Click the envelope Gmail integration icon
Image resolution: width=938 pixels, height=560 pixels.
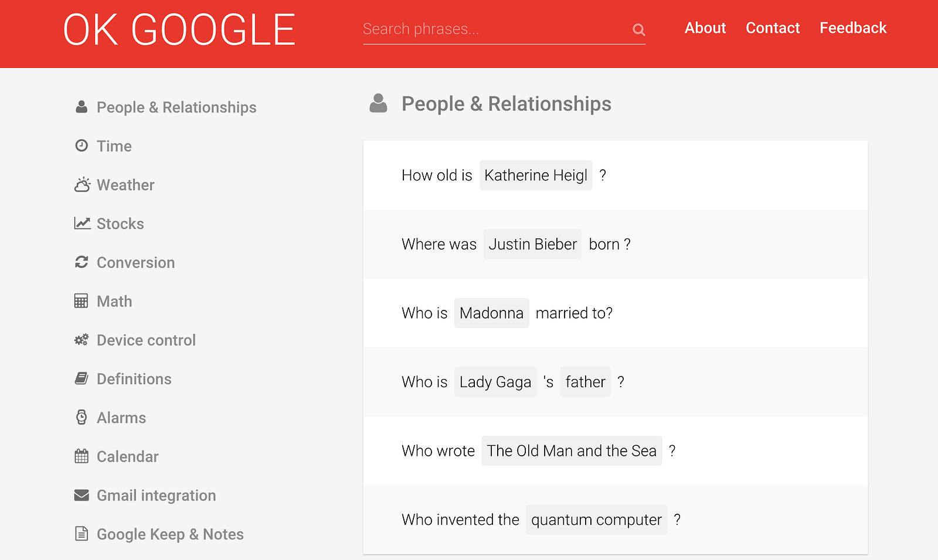pos(81,496)
